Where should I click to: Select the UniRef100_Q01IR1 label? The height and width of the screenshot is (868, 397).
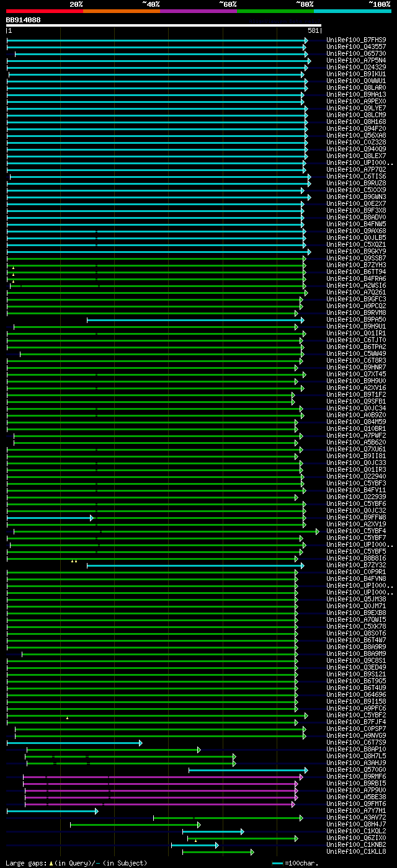[x=356, y=333]
